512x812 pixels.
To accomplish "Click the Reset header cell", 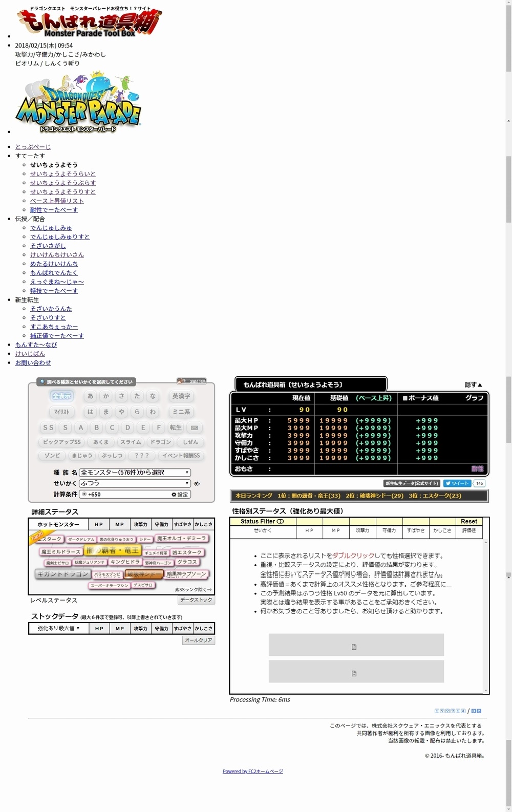I will click(x=468, y=522).
